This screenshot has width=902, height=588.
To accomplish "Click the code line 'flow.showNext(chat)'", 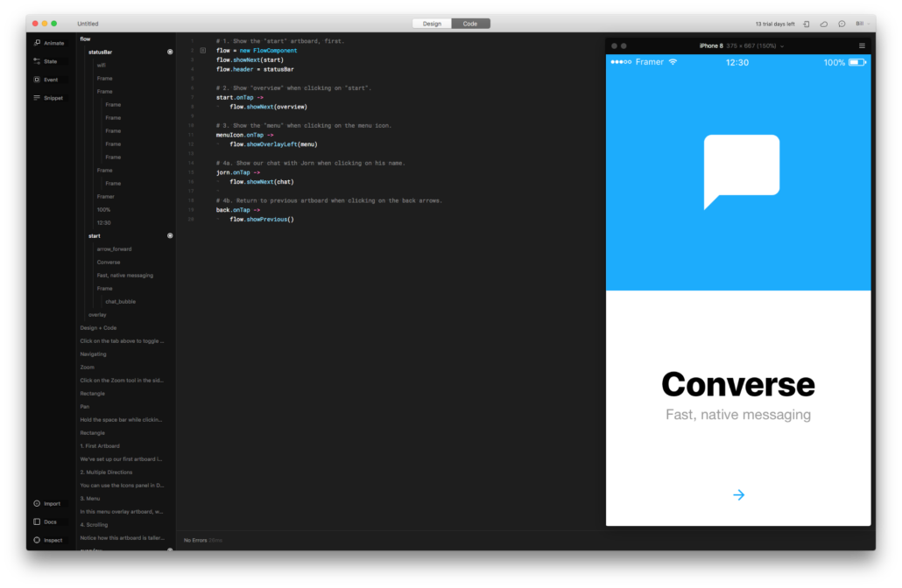I will (262, 182).
